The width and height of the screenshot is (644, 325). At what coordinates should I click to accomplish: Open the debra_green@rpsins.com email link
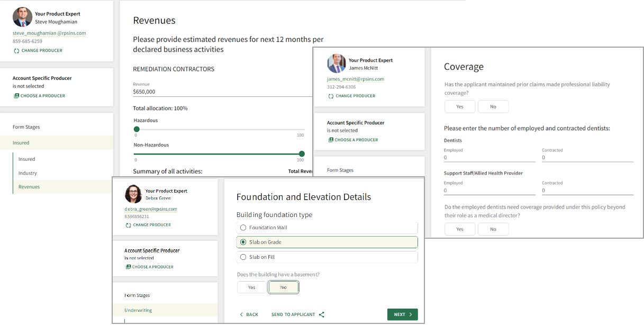[151, 209]
